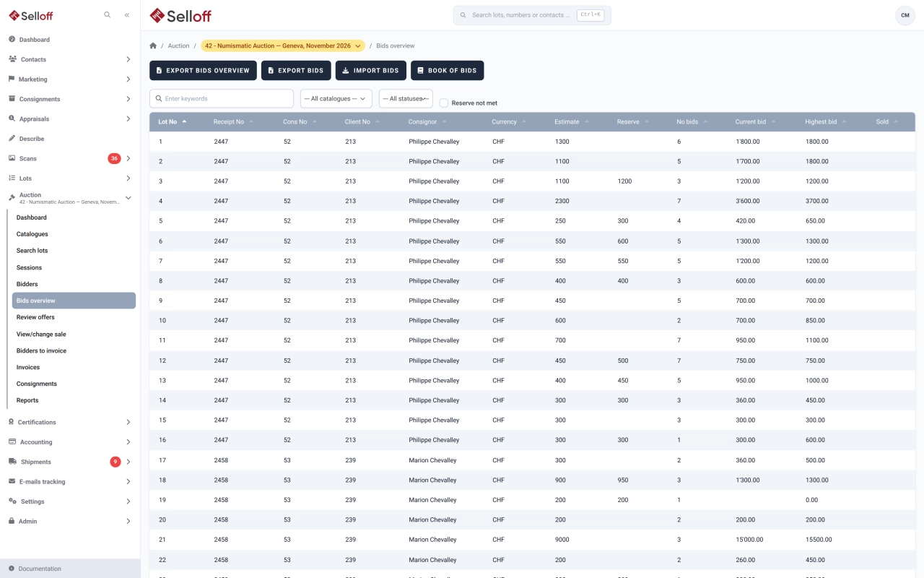Open the auction selector dropdown in breadcrumb
The image size is (924, 578).
pyautogui.click(x=283, y=46)
